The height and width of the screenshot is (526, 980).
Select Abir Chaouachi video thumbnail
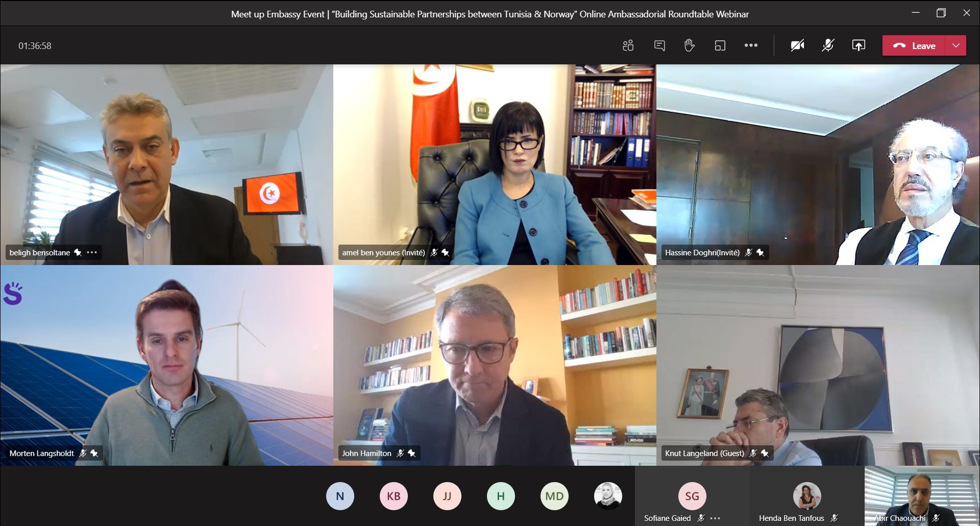(x=922, y=495)
